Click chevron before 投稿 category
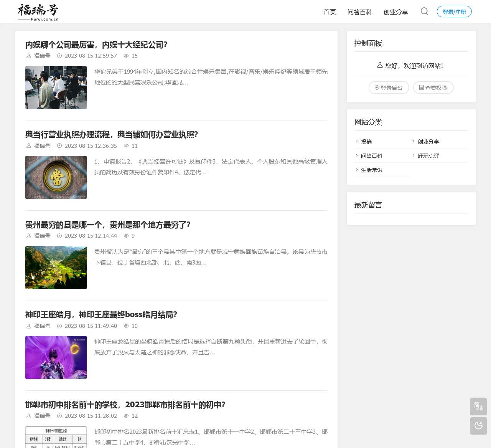491x448 pixels. click(x=357, y=141)
